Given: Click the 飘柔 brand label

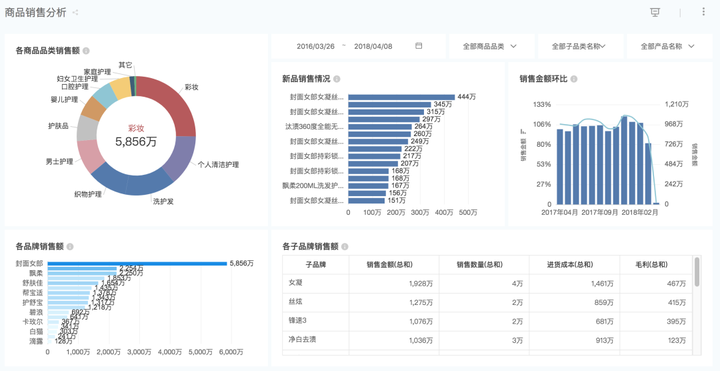Looking at the screenshot, I should (x=36, y=273).
